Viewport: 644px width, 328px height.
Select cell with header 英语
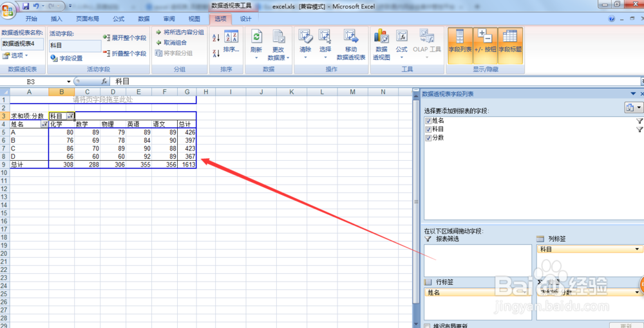pos(139,124)
